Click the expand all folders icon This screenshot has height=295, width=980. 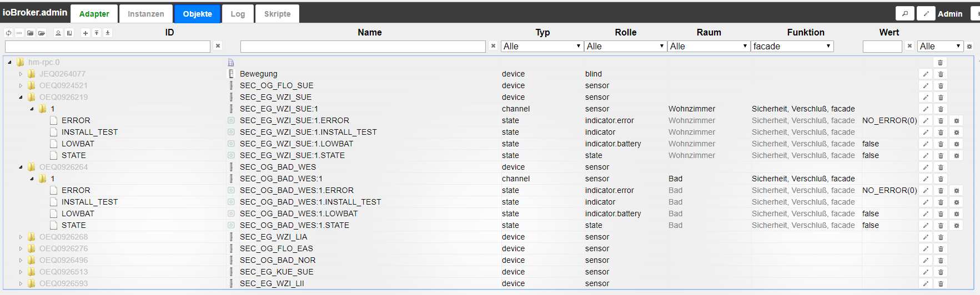pyautogui.click(x=42, y=33)
